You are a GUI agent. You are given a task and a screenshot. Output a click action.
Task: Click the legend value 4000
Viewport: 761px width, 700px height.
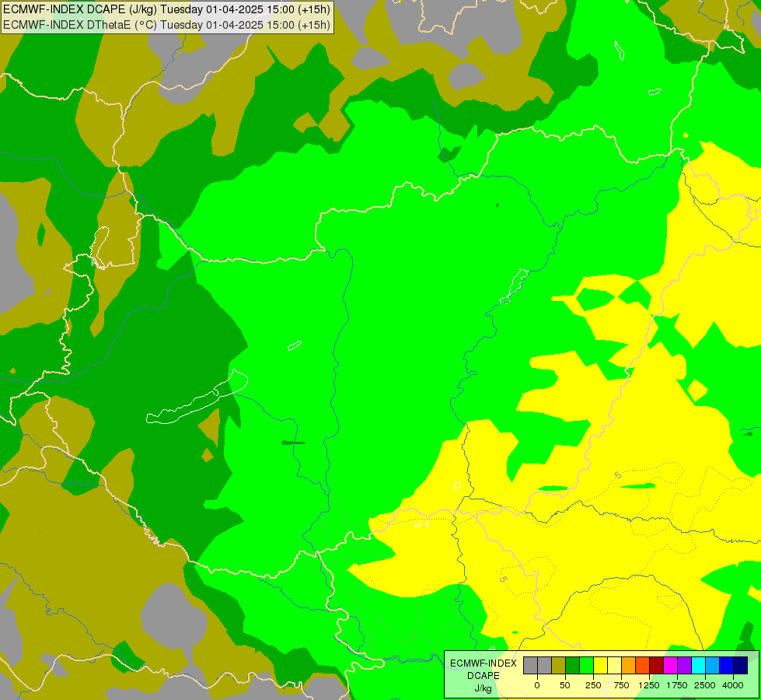tap(733, 685)
